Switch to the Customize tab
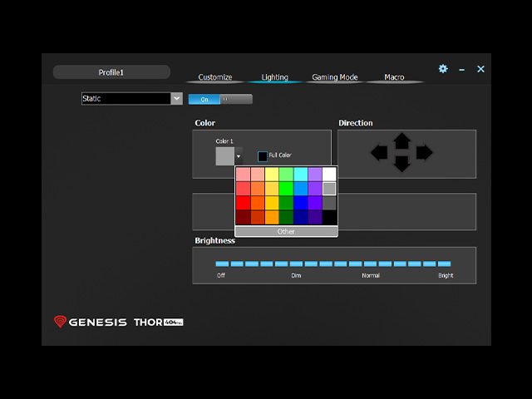 pos(215,77)
